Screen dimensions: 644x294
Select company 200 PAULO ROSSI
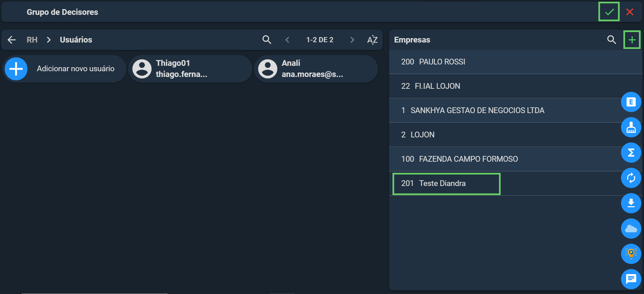coord(516,62)
